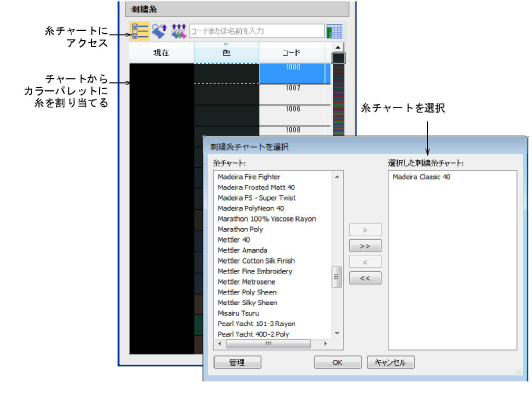Click the assign thread to palette icon
This screenshot has height=396, width=532.
click(159, 31)
